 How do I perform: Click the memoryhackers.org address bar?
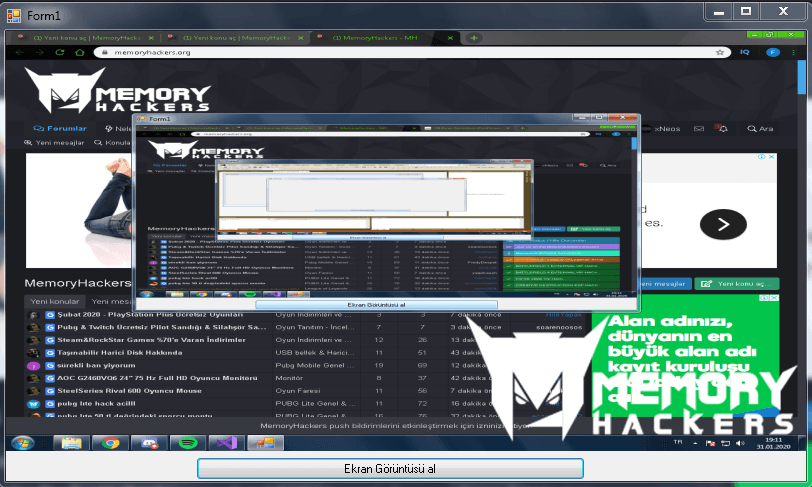[412, 52]
